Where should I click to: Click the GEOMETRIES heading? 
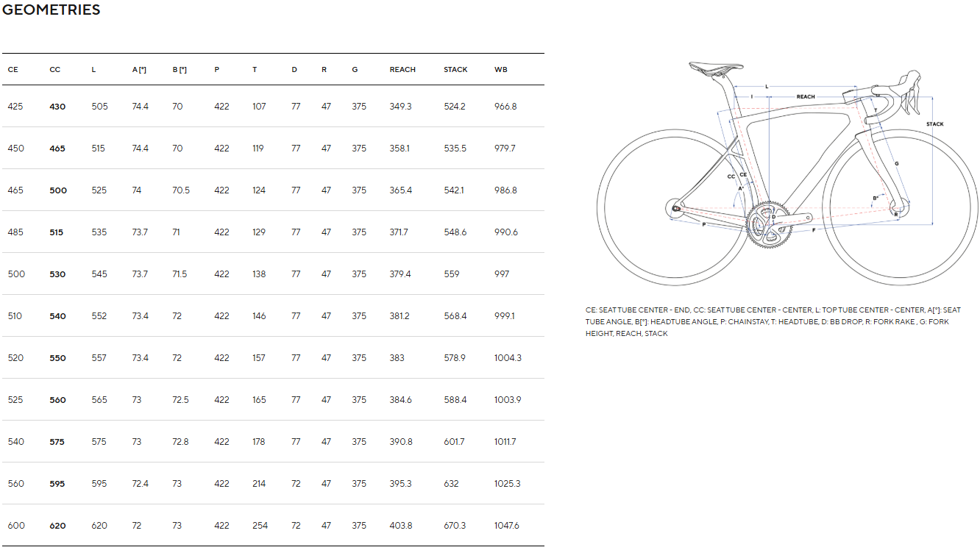(52, 10)
